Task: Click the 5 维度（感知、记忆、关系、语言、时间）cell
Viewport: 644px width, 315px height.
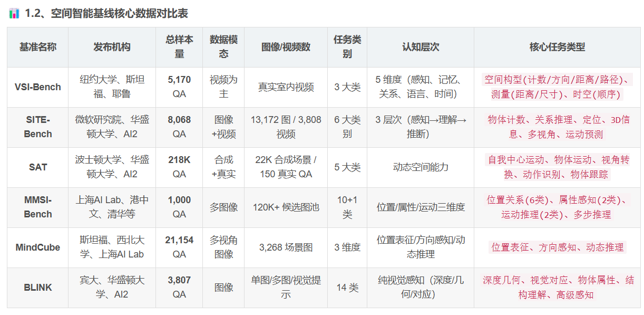Action: pos(421,87)
